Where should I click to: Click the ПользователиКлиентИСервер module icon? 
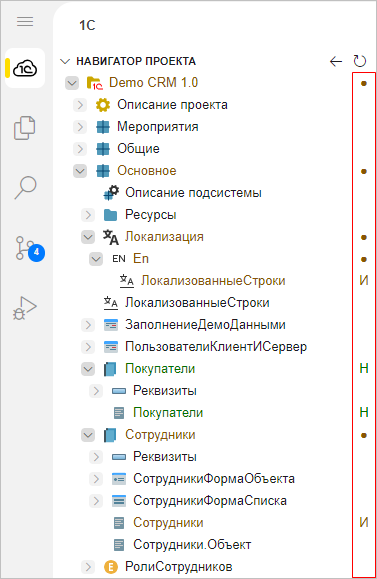(111, 347)
